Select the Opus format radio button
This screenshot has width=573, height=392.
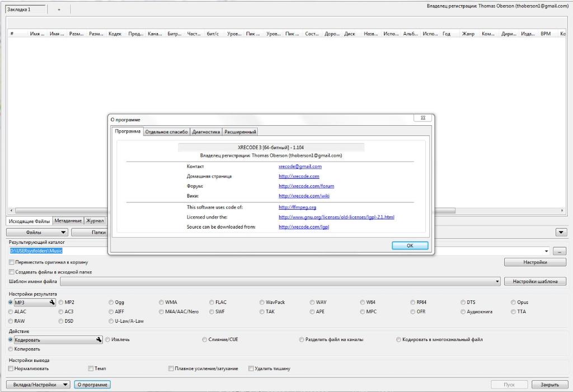[x=520, y=303]
